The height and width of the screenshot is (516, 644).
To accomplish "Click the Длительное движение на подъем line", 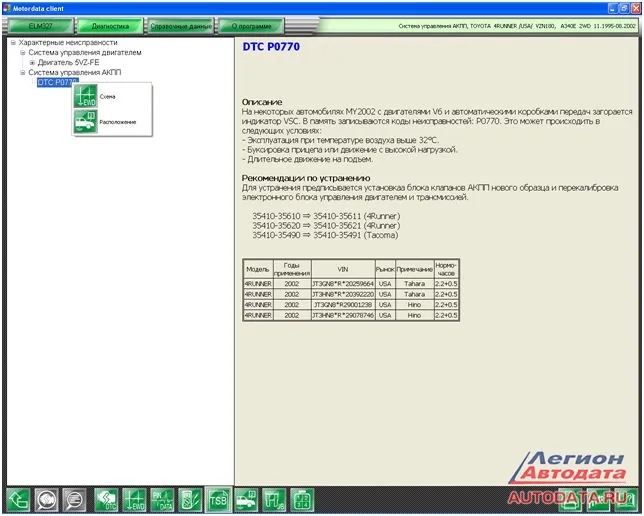I will coord(307,159).
